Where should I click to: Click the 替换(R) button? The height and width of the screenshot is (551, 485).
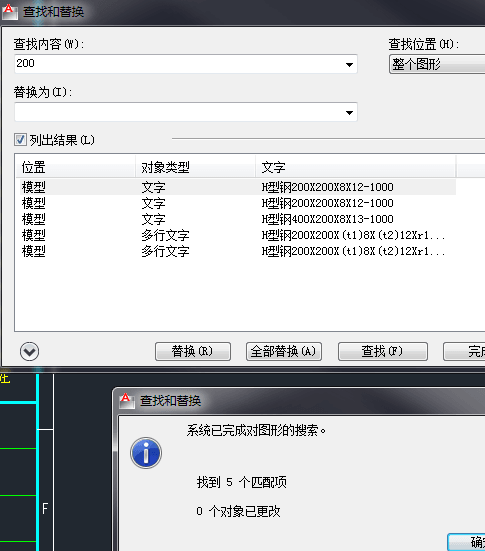point(193,351)
